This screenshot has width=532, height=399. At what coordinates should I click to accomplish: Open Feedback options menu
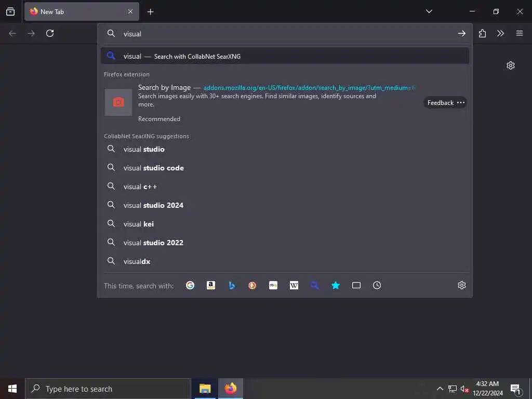[x=445, y=102]
